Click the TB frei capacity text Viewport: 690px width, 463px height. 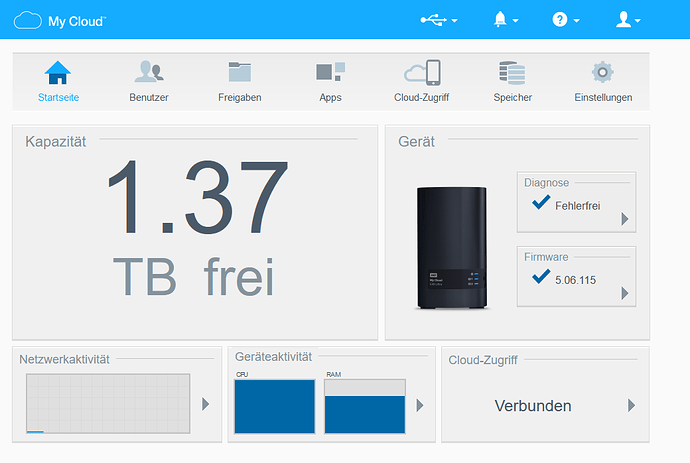[194, 276]
